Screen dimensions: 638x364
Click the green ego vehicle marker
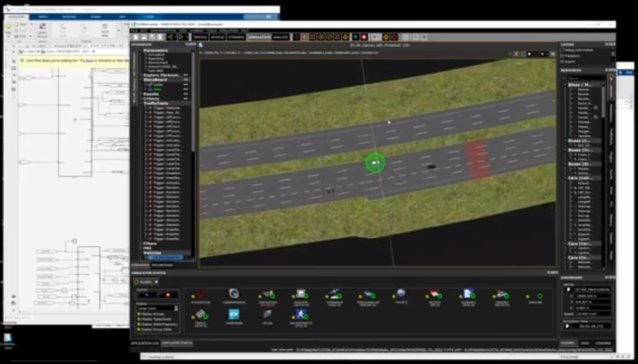click(375, 163)
